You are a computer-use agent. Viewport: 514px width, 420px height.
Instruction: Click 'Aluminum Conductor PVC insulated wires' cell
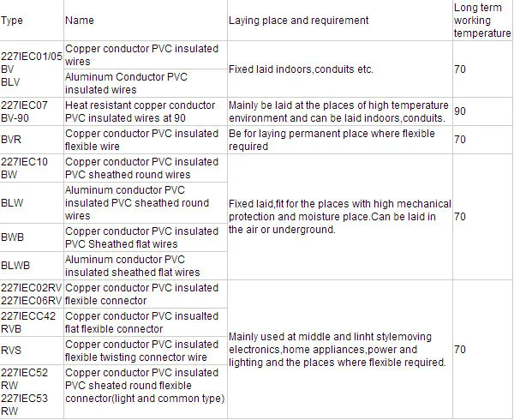tap(146, 83)
